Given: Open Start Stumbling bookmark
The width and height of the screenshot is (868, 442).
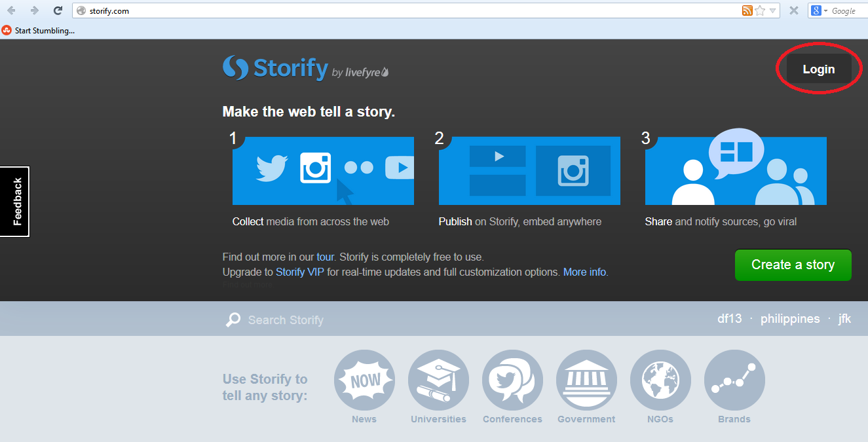Looking at the screenshot, I should (39, 30).
